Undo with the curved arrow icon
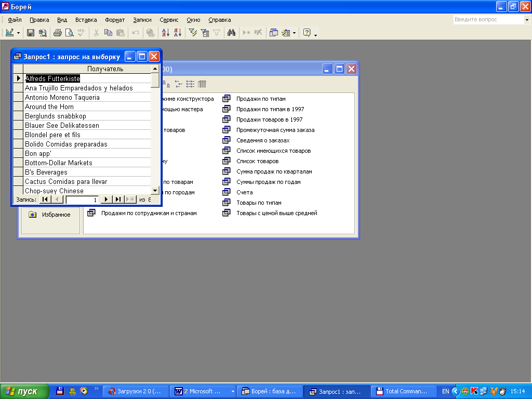532x399 pixels. (136, 33)
